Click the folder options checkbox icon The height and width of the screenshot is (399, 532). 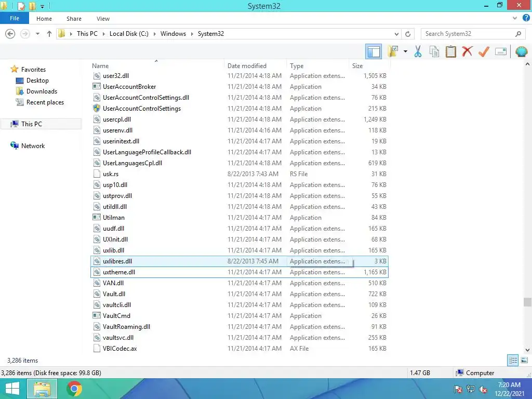(x=393, y=51)
